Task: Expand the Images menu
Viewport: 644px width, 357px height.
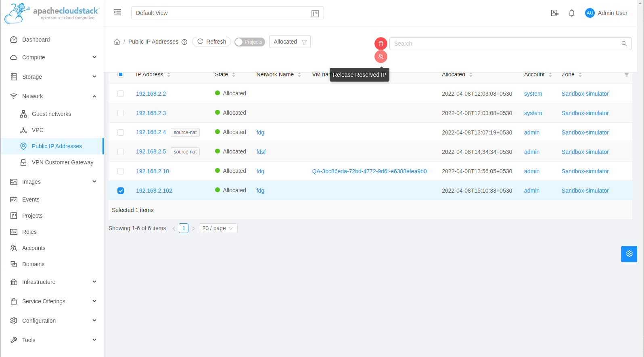Action: coord(52,182)
